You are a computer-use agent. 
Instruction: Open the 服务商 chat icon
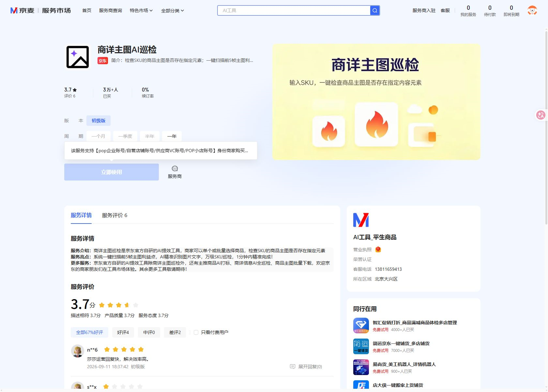tap(175, 168)
